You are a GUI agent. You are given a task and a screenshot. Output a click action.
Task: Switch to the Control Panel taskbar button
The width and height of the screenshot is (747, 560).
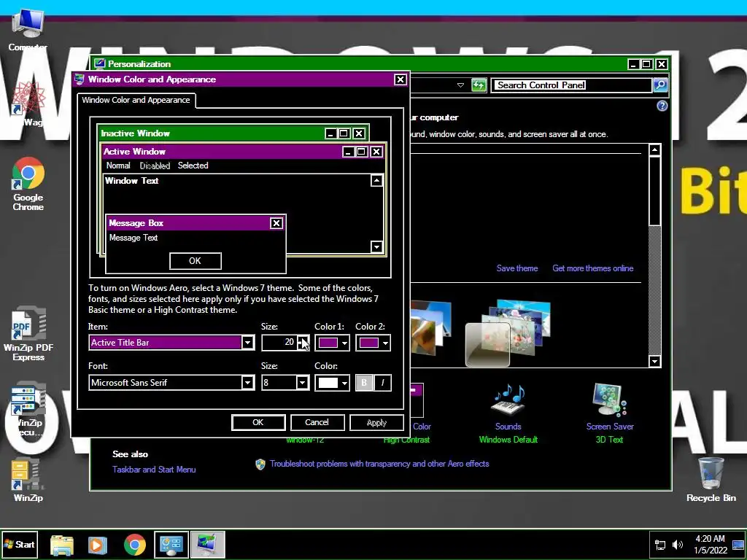pos(171,545)
